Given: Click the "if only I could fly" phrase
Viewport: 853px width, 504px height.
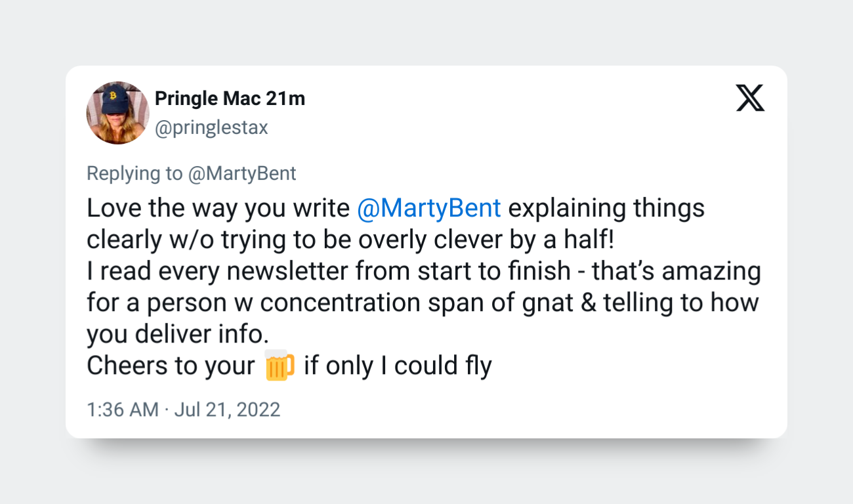Looking at the screenshot, I should [398, 366].
